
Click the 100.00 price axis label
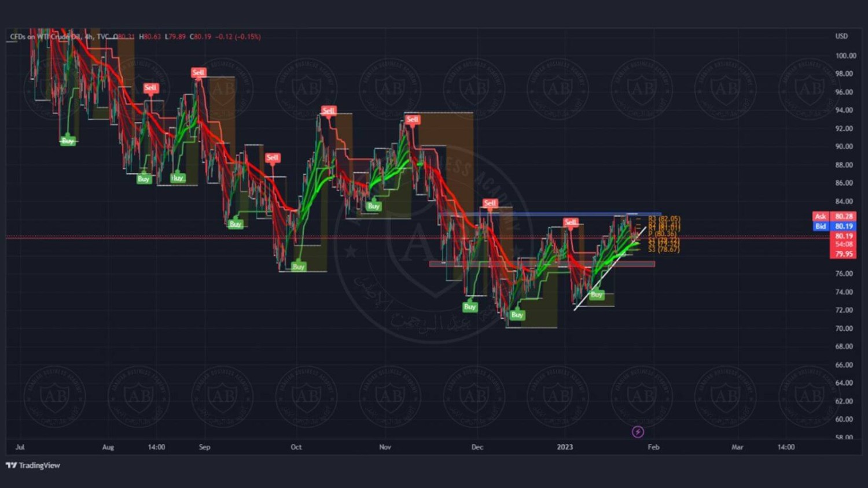845,56
